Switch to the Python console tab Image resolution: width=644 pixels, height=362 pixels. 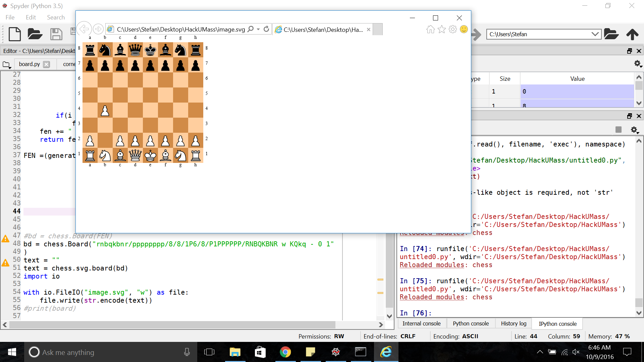coord(471,323)
